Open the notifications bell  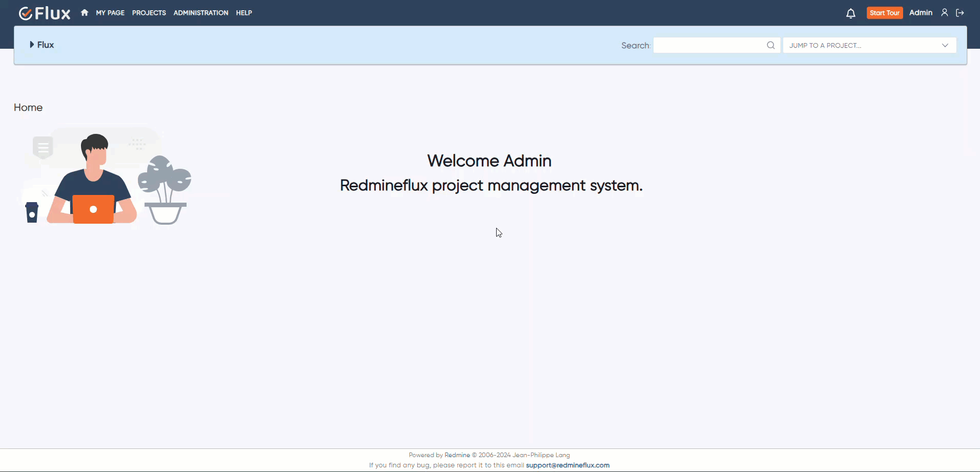point(850,13)
